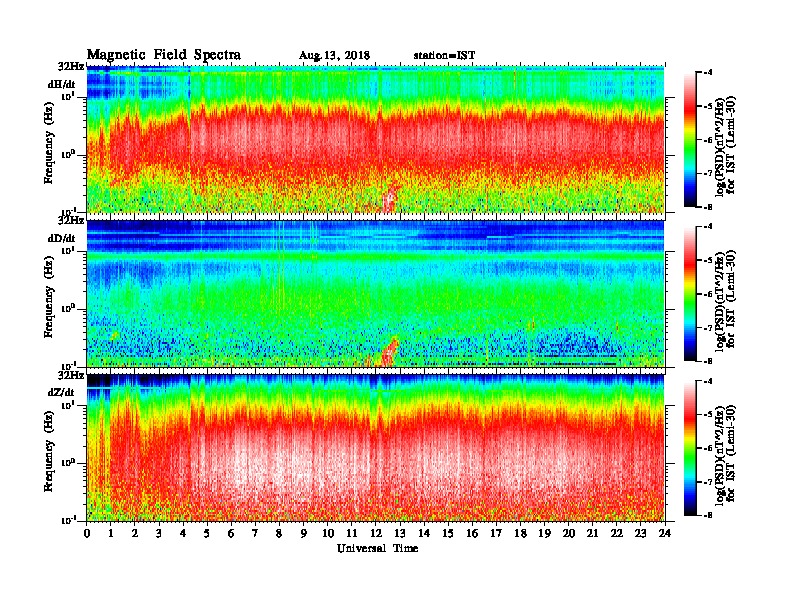Click the dH/dt spectrogram plot
The image size is (792, 612).
click(x=376, y=139)
